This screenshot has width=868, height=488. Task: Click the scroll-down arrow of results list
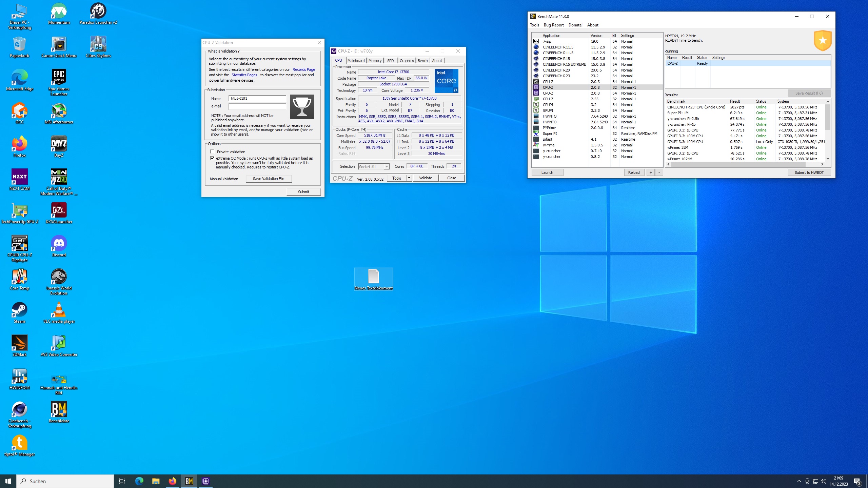pyautogui.click(x=828, y=159)
